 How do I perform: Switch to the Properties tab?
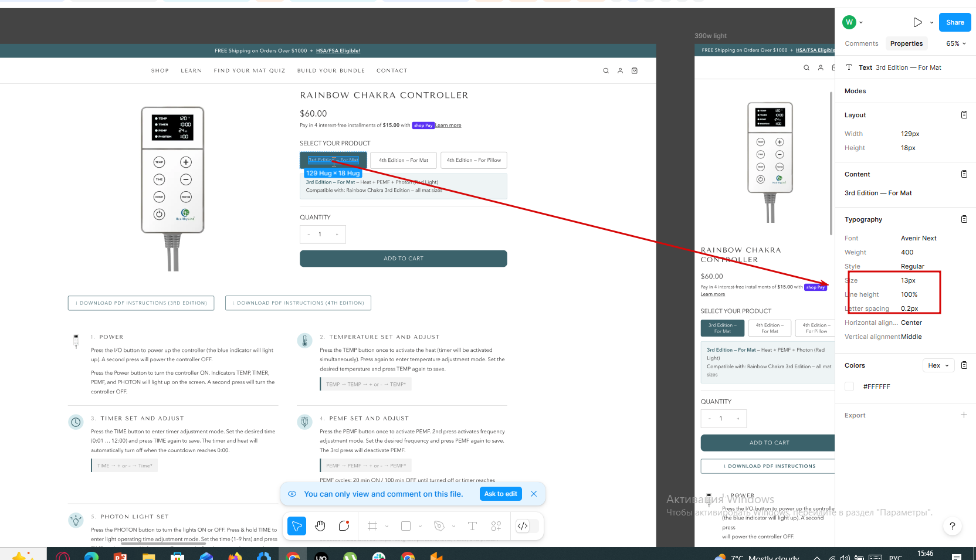pos(906,43)
